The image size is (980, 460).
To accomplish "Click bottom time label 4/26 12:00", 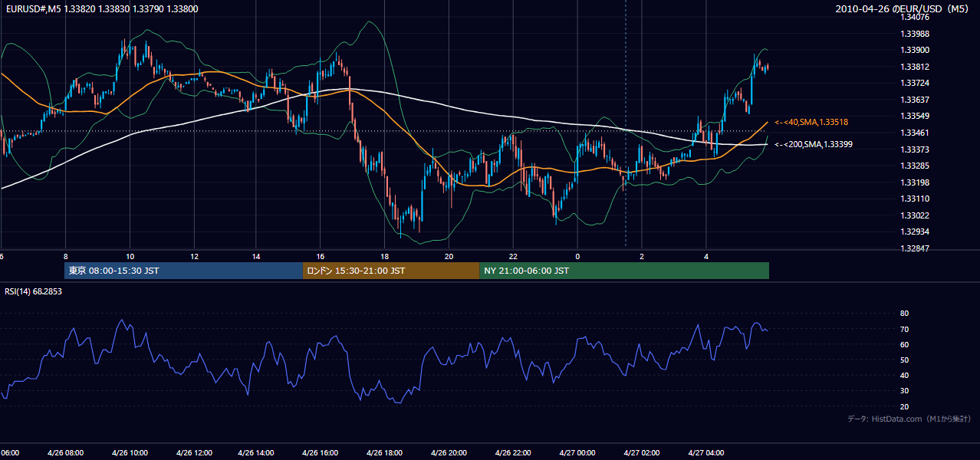I will [194, 452].
